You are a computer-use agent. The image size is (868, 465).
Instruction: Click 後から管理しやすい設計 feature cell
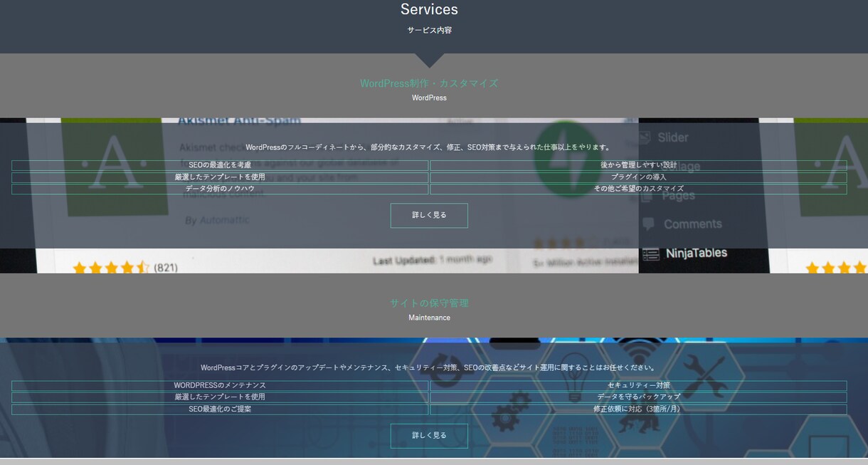point(638,165)
